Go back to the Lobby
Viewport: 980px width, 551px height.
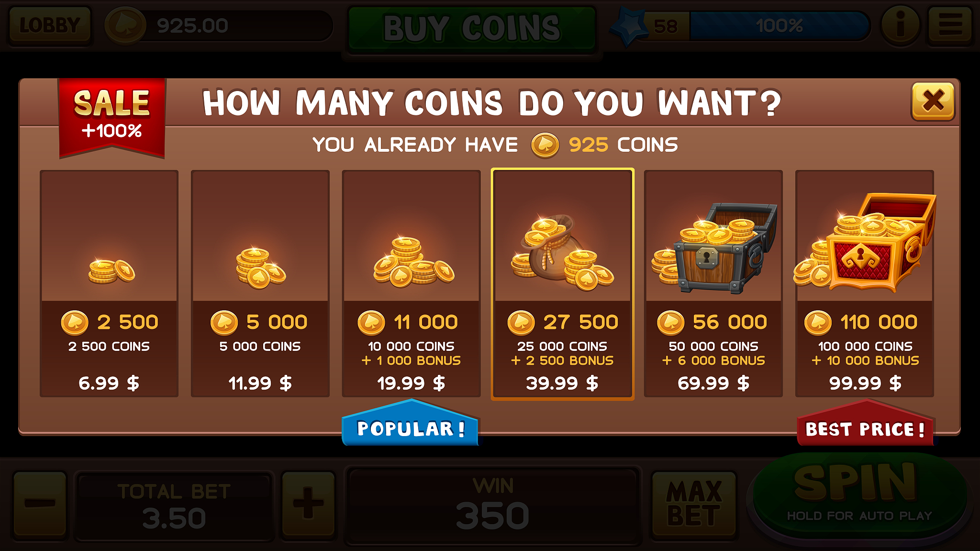pos(49,25)
